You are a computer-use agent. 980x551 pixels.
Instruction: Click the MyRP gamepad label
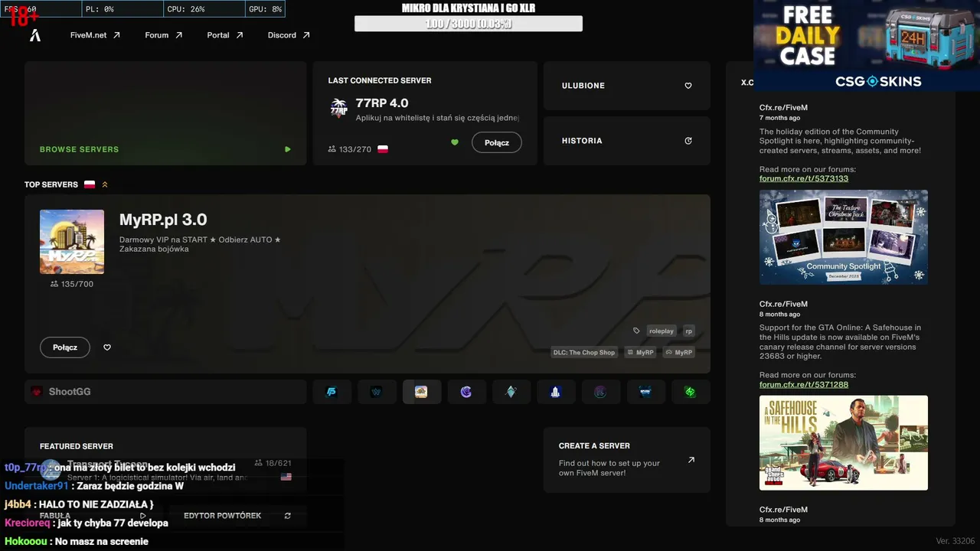tap(678, 353)
